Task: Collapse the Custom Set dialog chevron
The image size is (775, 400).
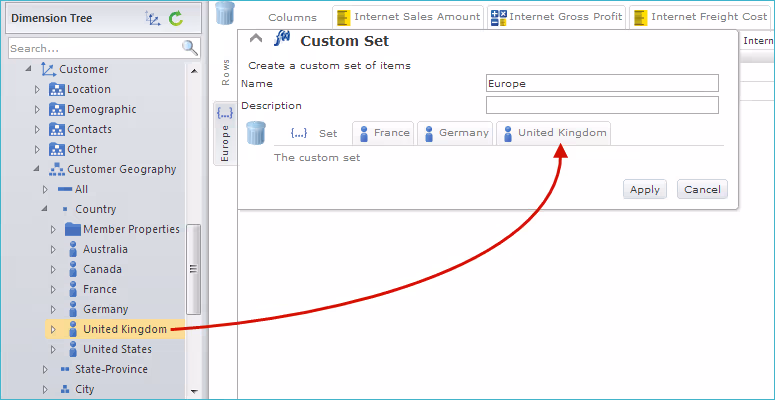Action: [x=255, y=39]
